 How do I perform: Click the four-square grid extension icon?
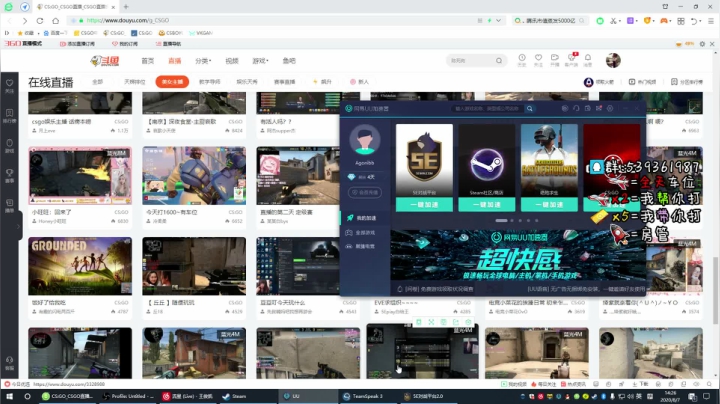[x=681, y=21]
